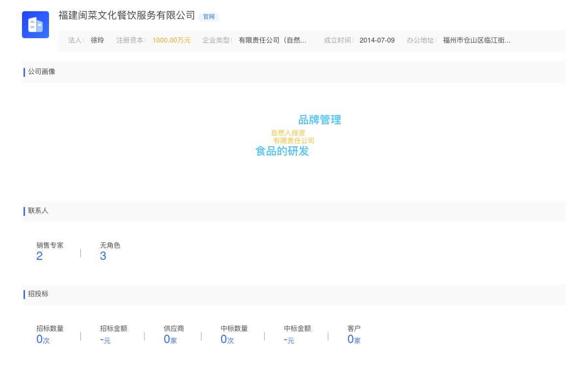Click truncated company type 有限责任公司（自然…

(272, 41)
